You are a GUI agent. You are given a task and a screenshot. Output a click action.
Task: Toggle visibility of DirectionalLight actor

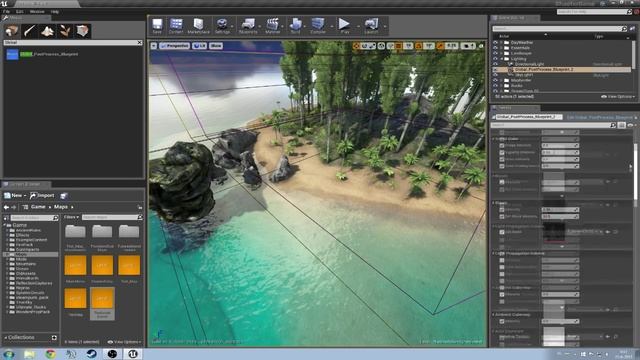point(496,64)
